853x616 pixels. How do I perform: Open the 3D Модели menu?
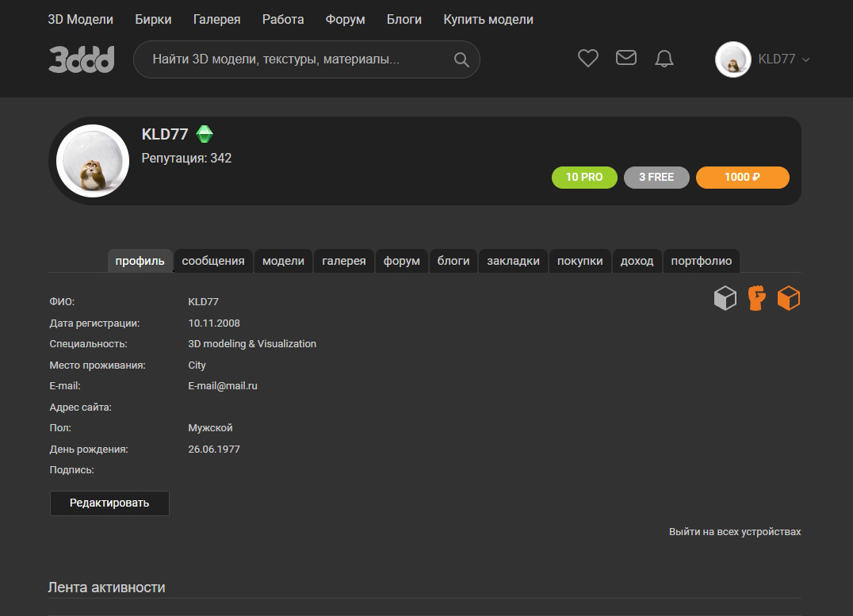(81, 20)
